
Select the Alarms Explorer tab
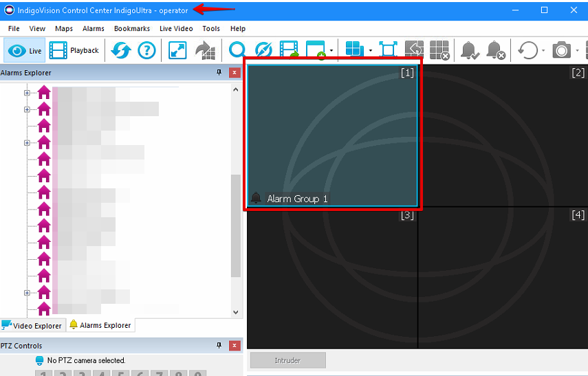[x=100, y=325]
